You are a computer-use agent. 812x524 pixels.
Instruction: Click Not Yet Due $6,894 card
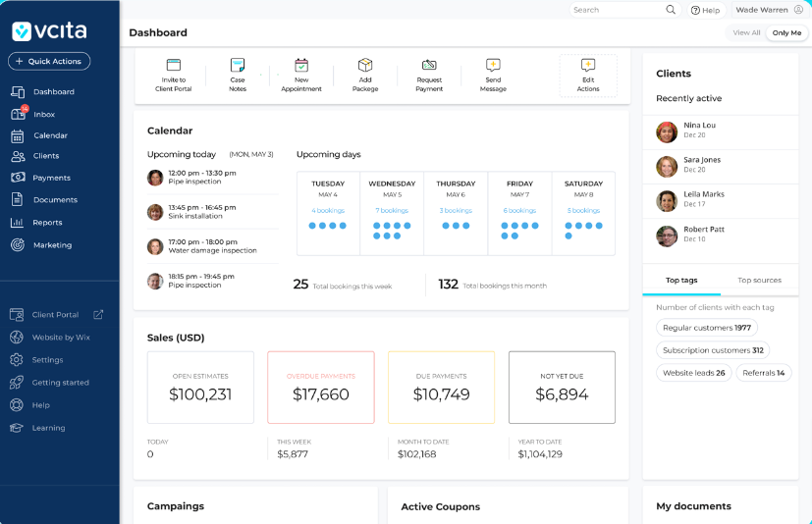[562, 388]
